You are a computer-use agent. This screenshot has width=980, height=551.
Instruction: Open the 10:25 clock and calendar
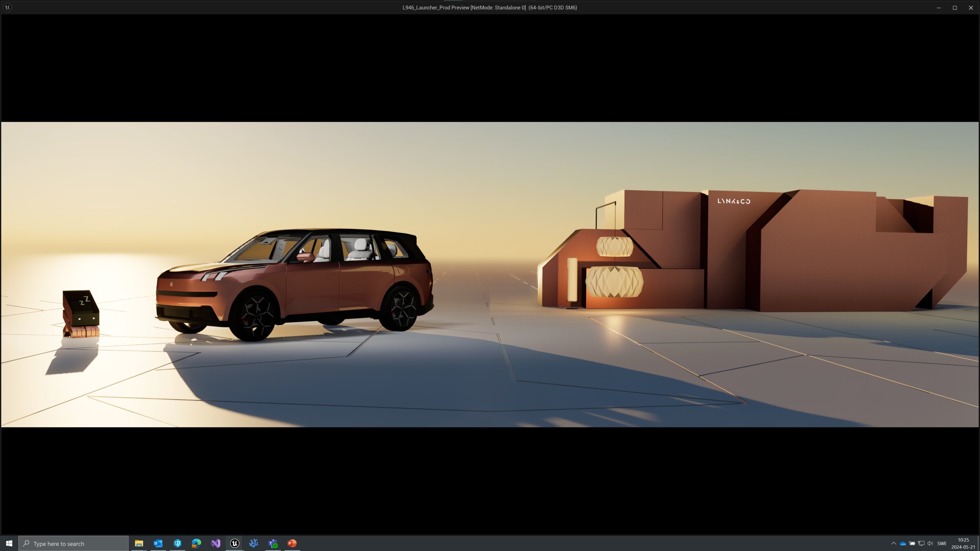pyautogui.click(x=963, y=543)
